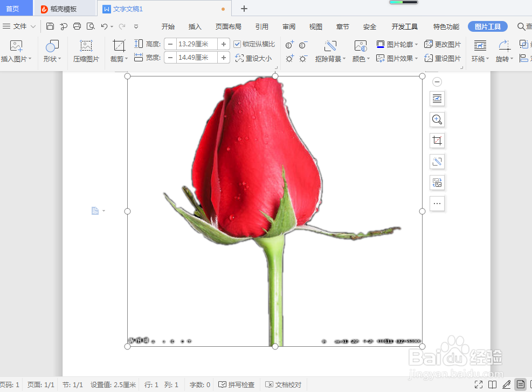Viewport: 532px width, 392px height.
Task: Select the crop icon on the right sidebar
Action: coord(437,141)
